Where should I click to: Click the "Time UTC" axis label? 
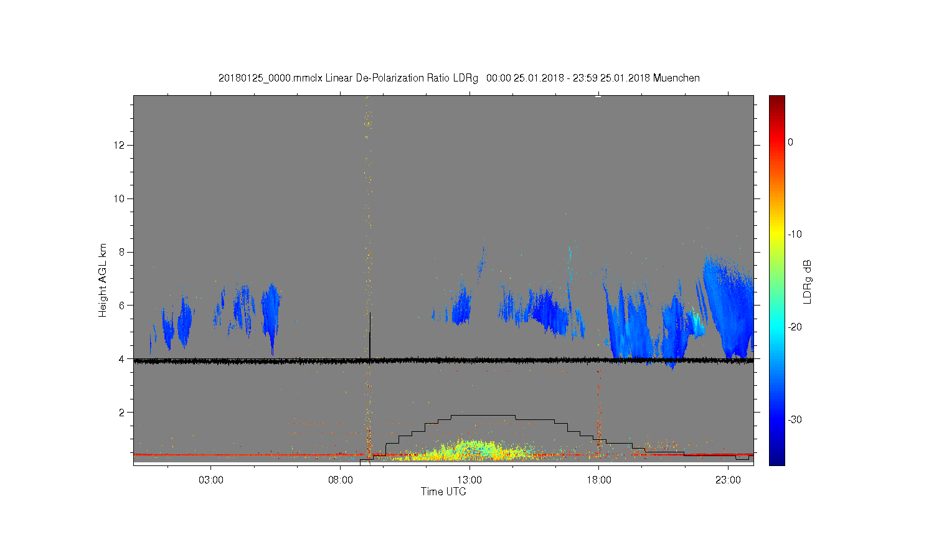443,492
